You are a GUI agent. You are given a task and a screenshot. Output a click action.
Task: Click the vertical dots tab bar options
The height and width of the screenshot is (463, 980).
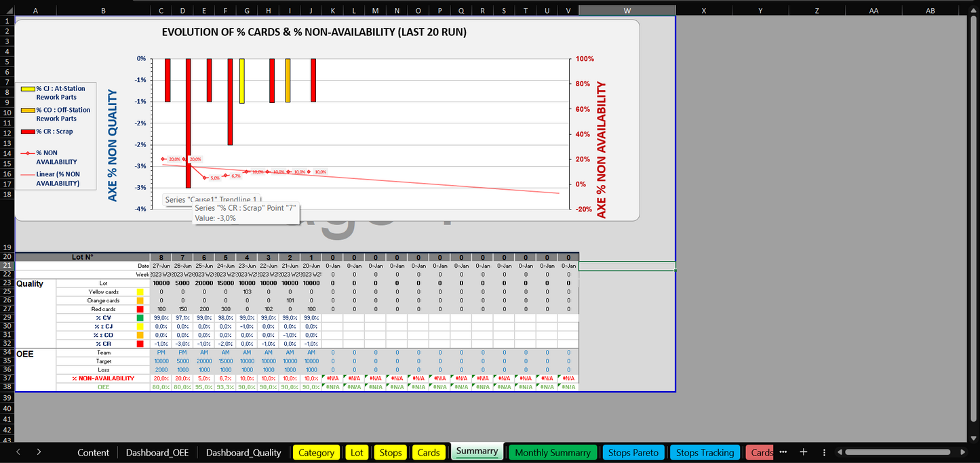[823, 452]
